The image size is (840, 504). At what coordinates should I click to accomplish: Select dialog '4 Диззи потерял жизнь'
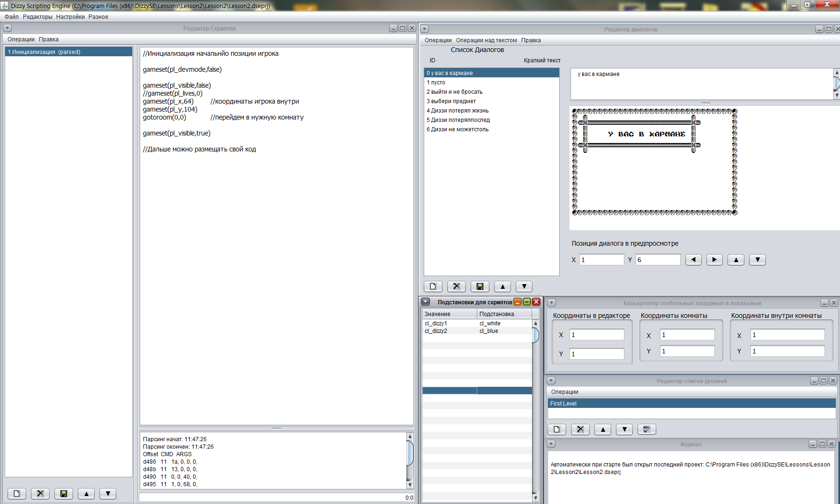(492, 111)
